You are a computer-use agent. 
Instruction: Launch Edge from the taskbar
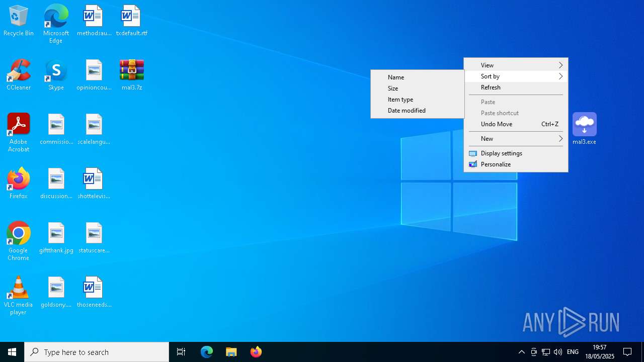point(207,352)
